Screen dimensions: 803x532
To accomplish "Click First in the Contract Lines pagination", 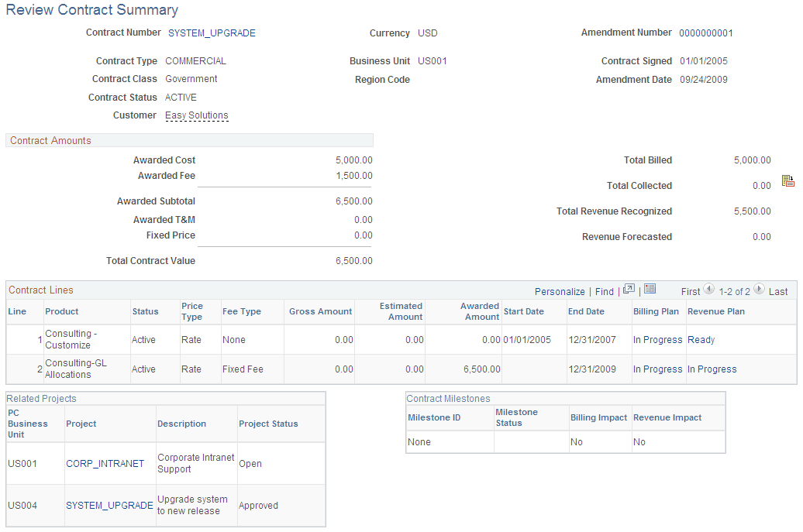I will pyautogui.click(x=691, y=292).
